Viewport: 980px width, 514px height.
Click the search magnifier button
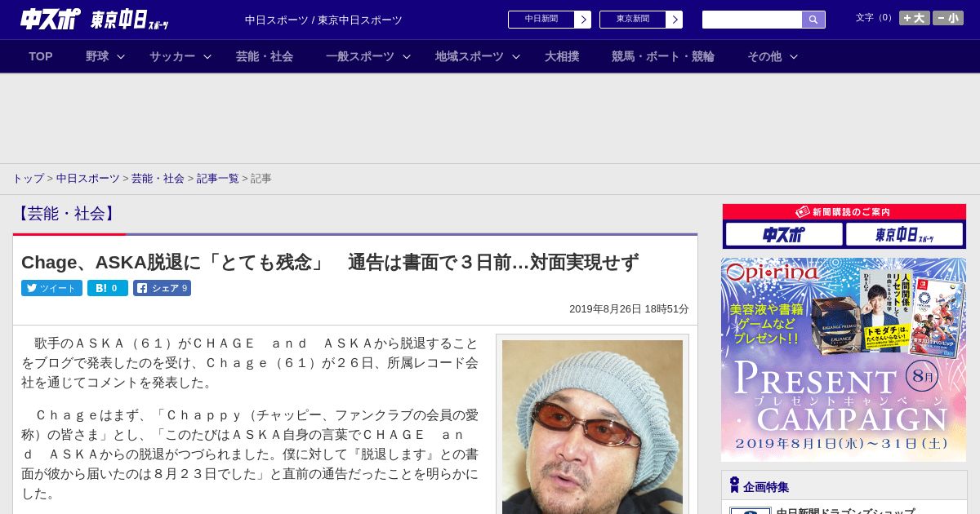(x=813, y=20)
